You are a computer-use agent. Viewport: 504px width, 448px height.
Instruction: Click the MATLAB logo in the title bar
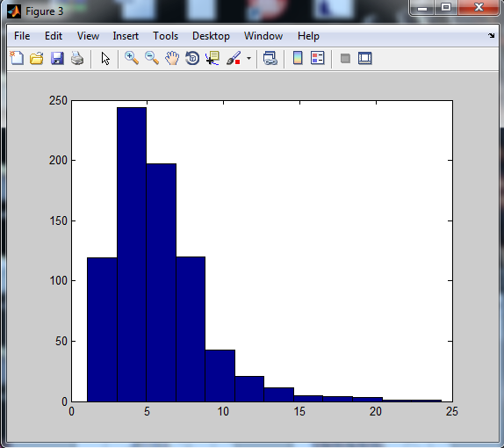(x=14, y=11)
